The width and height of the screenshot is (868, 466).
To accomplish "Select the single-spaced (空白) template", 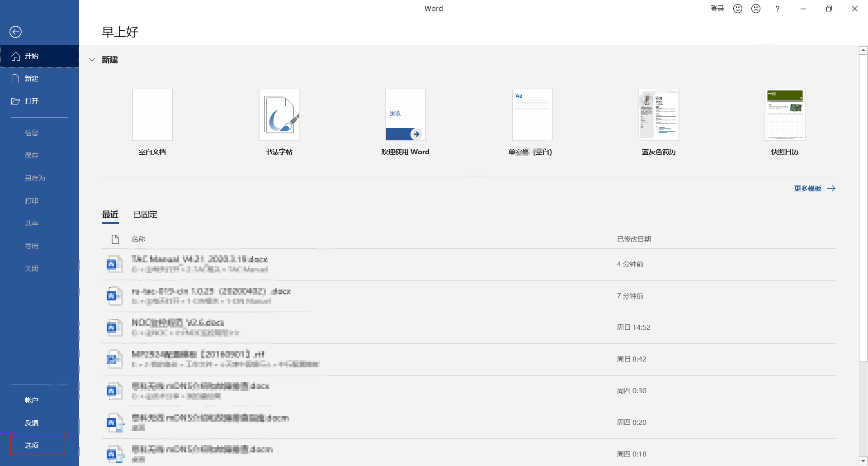I will click(532, 122).
